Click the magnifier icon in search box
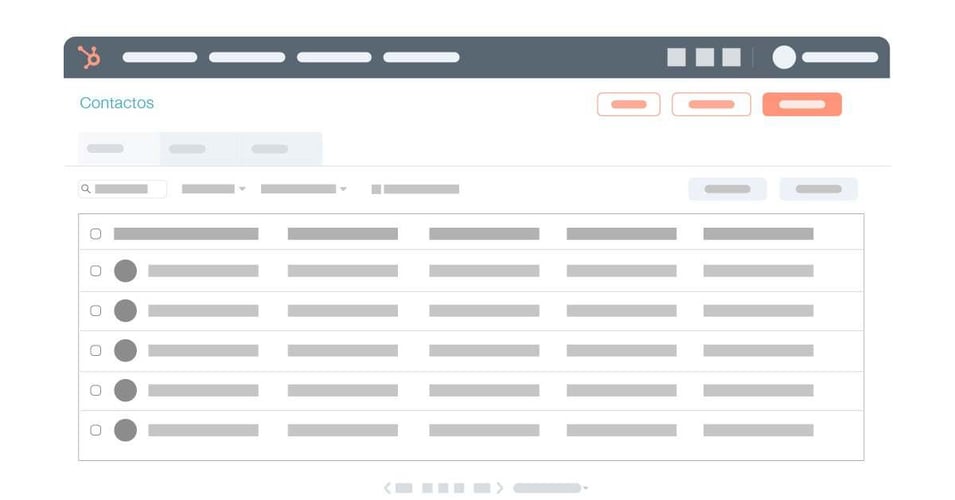 pyautogui.click(x=86, y=189)
